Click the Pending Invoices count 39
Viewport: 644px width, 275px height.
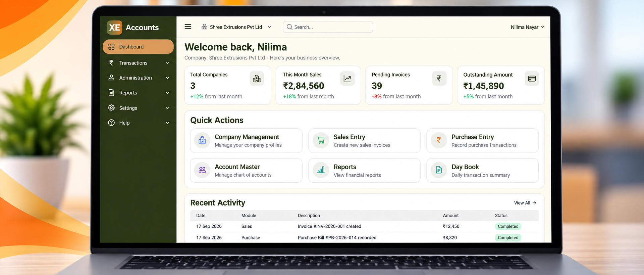tap(377, 86)
